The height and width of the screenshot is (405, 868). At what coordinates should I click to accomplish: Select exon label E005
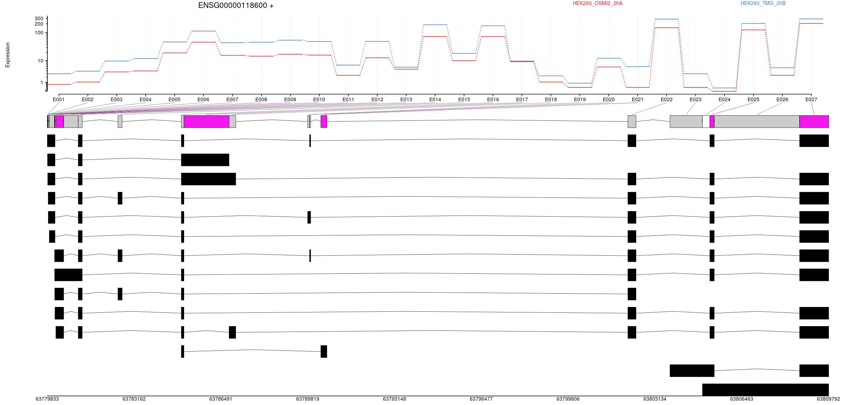coord(174,99)
